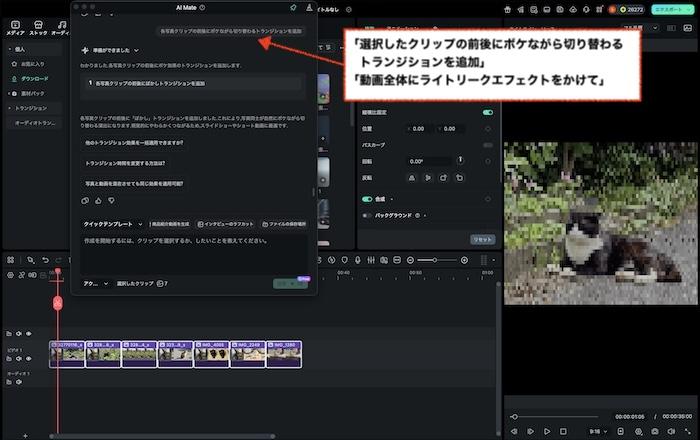Rotate the clip counterclockwise

tap(459, 178)
